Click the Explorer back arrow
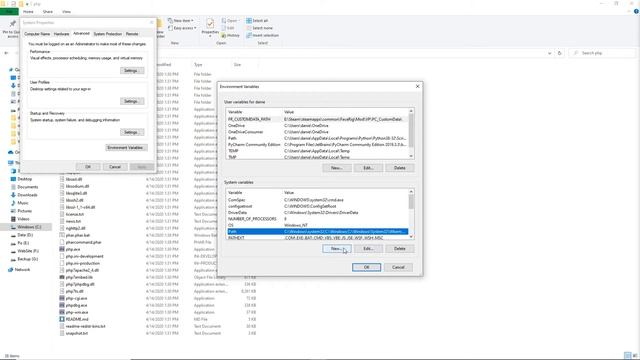This screenshot has height=360, width=640. click(x=6, y=53)
